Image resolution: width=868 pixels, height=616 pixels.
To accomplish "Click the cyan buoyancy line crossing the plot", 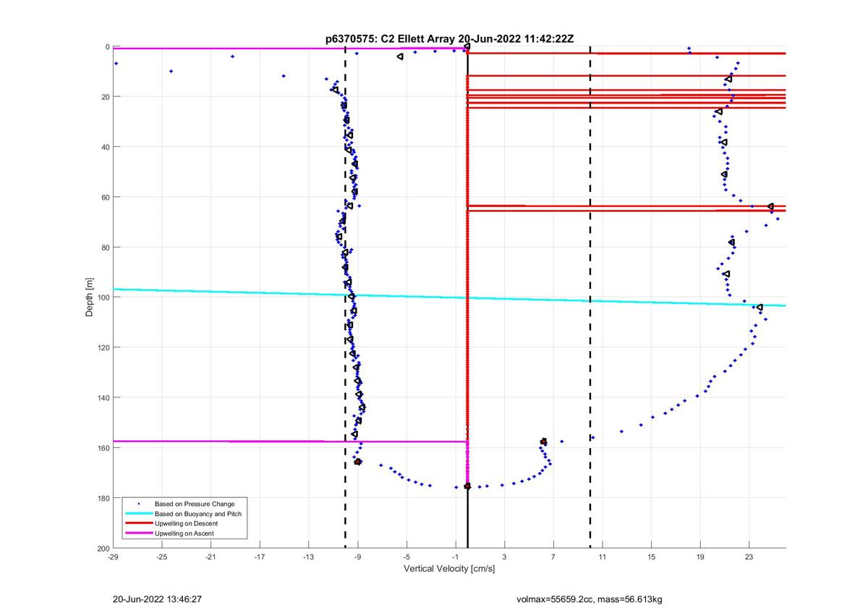I will point(449,298).
